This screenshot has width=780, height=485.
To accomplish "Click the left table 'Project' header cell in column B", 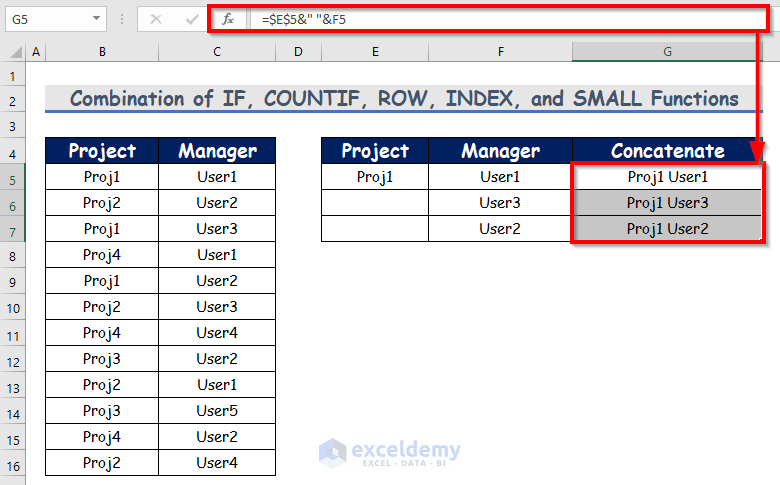I will 102,151.
